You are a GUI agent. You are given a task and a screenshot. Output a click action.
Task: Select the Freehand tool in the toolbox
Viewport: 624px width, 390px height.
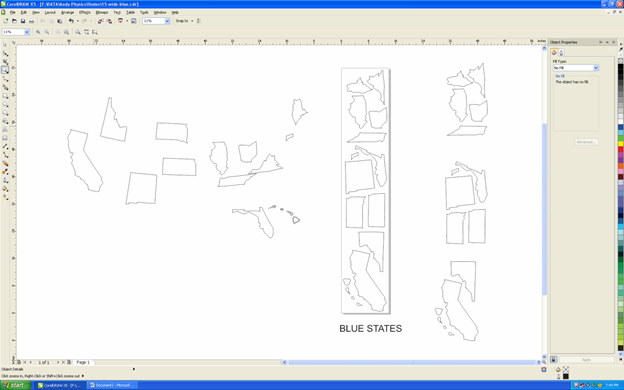(x=5, y=79)
